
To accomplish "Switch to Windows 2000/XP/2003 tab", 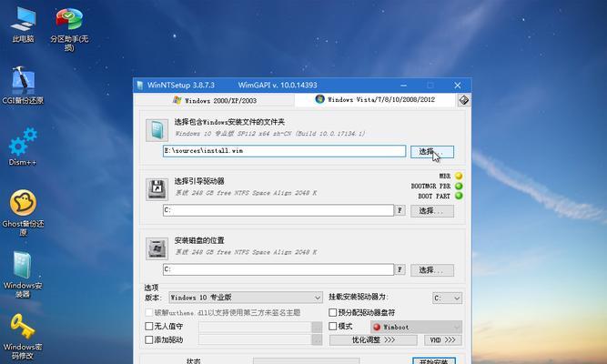I will pyautogui.click(x=215, y=100).
